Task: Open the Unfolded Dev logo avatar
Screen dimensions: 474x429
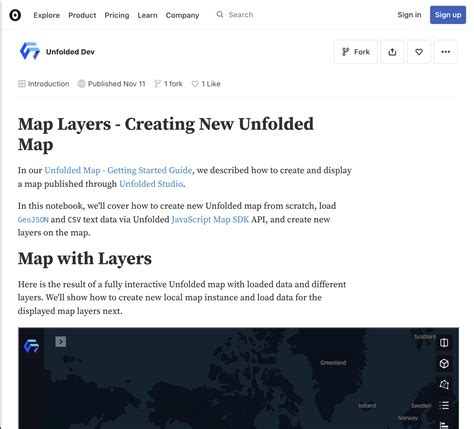Action: [30, 51]
